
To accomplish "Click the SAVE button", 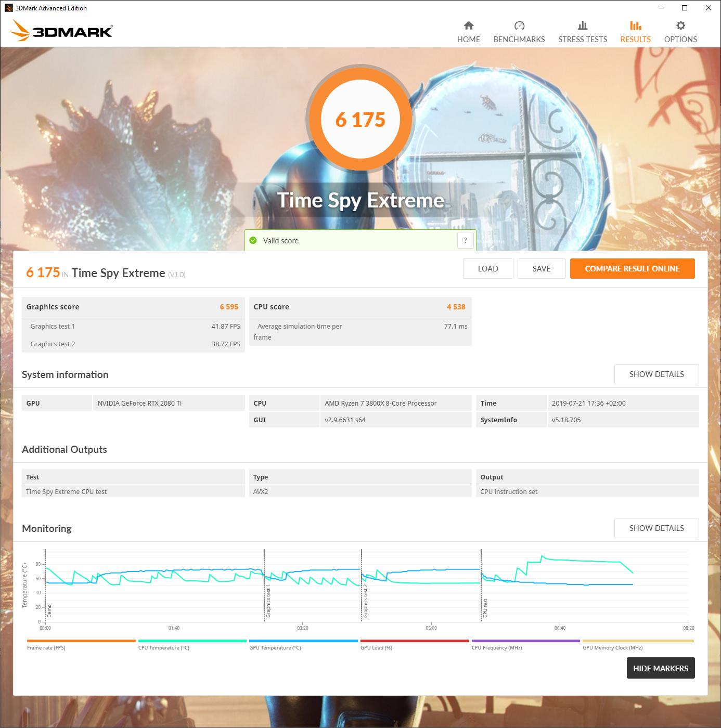I will click(542, 268).
